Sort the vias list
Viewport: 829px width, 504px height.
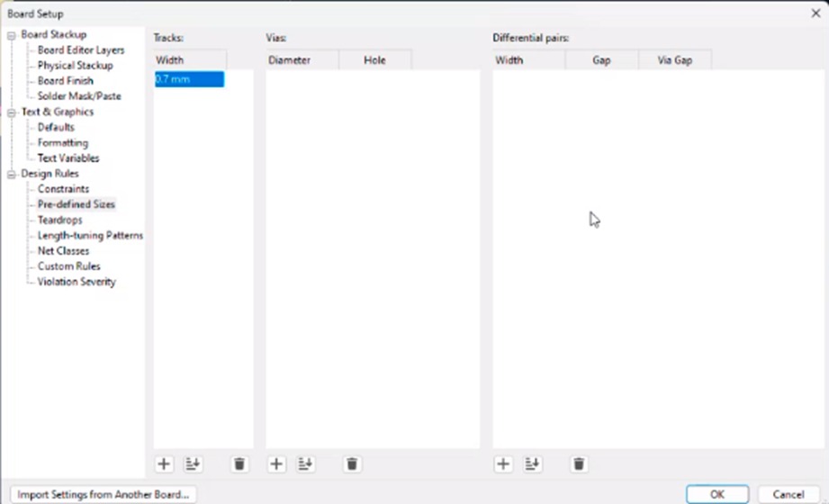click(x=305, y=463)
